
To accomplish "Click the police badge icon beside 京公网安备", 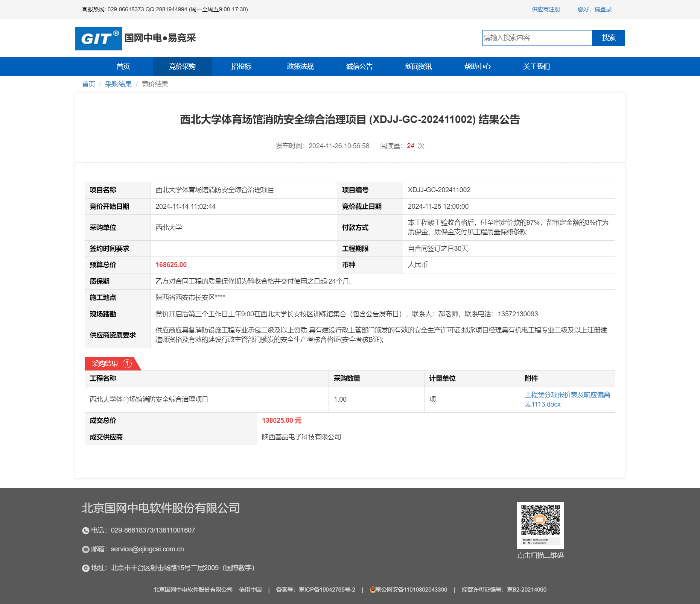I will (372, 590).
